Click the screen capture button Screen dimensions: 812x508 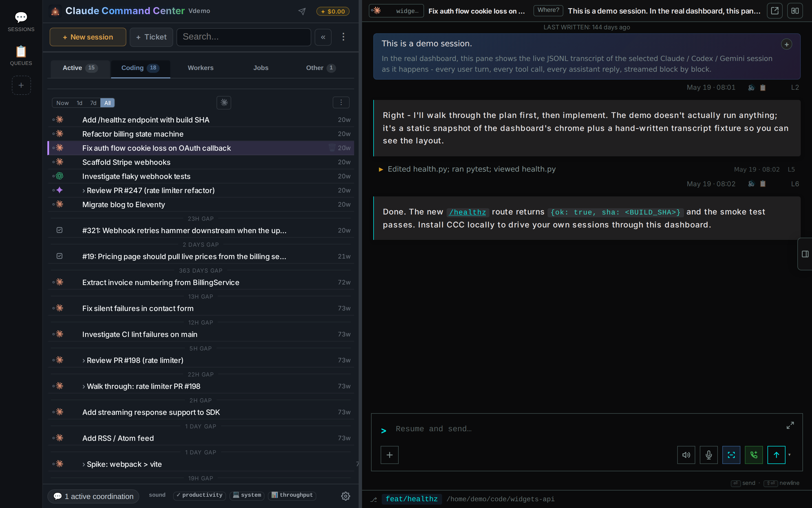point(731,455)
